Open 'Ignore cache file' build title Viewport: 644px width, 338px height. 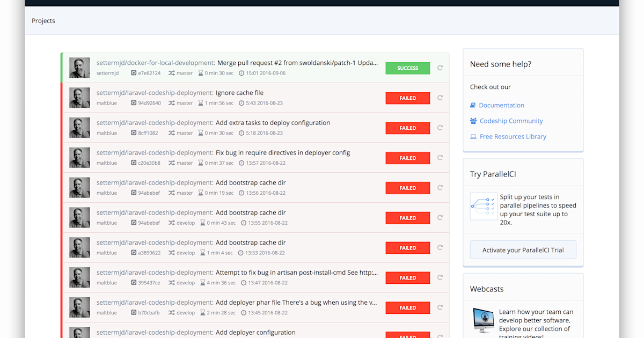(240, 93)
